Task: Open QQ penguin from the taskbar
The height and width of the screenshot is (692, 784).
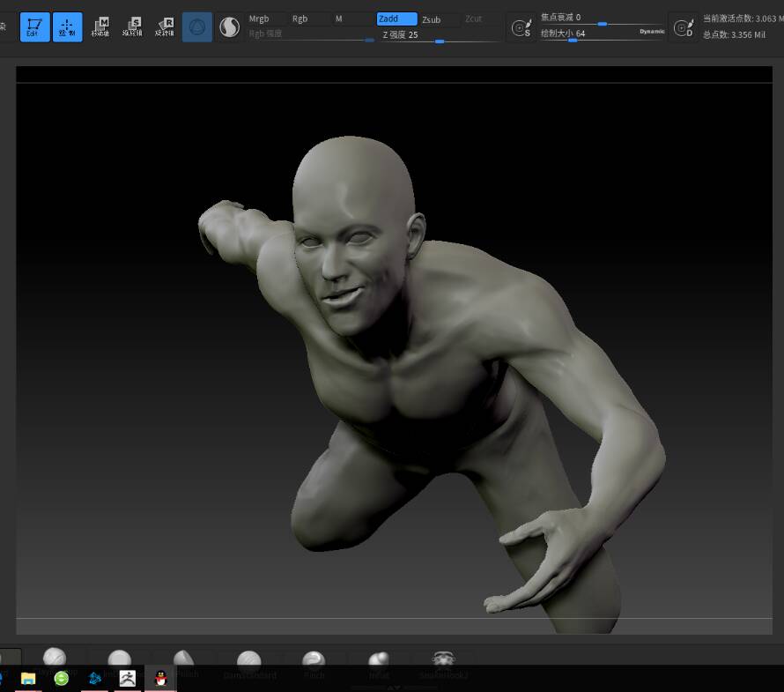Action: (160, 678)
